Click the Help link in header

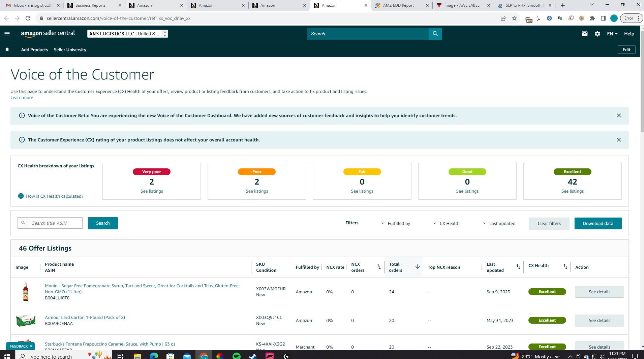(629, 34)
